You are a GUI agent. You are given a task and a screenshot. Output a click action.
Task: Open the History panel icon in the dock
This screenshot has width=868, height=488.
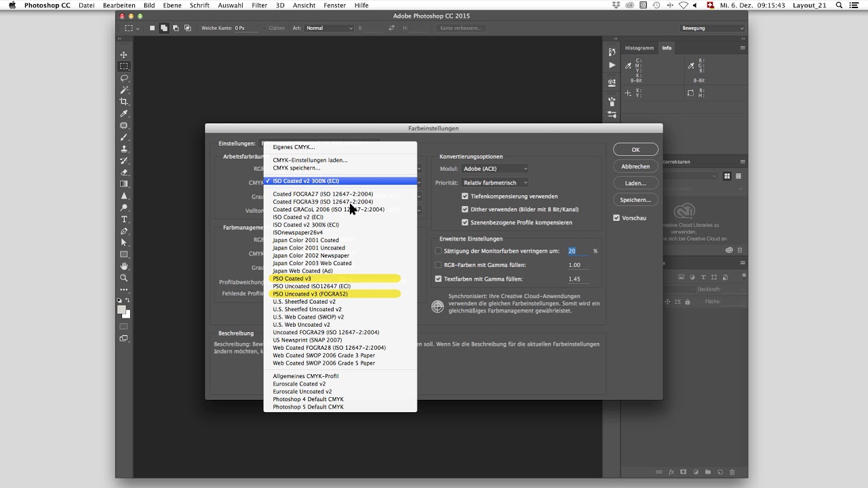click(612, 52)
